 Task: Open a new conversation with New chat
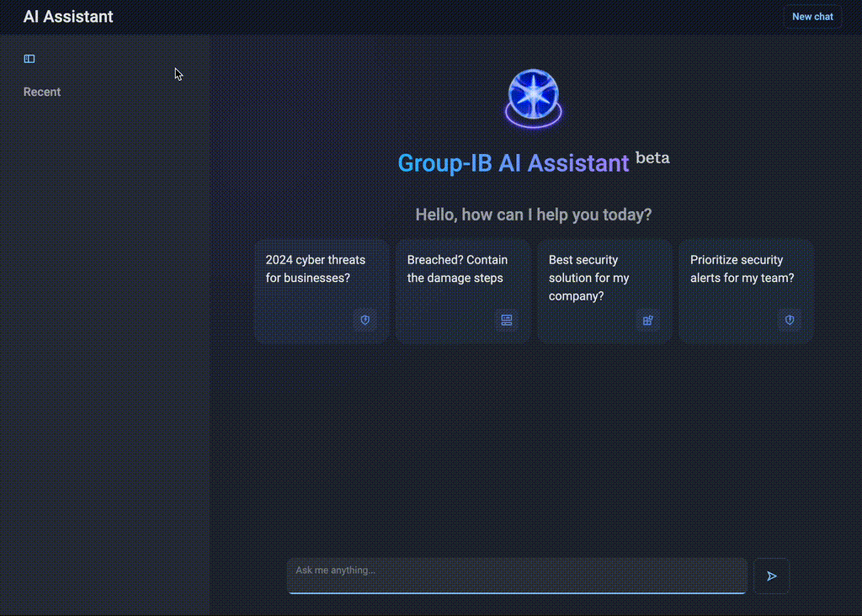[x=811, y=16]
